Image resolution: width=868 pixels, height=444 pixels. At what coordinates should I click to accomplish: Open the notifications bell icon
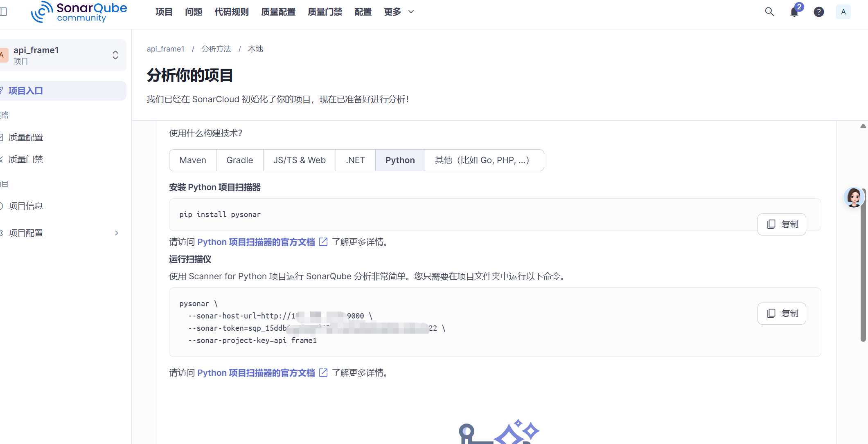(794, 12)
